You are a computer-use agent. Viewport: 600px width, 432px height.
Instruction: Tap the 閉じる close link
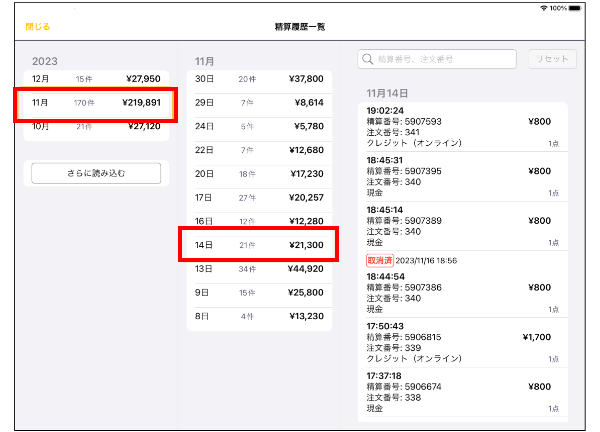coord(37,26)
